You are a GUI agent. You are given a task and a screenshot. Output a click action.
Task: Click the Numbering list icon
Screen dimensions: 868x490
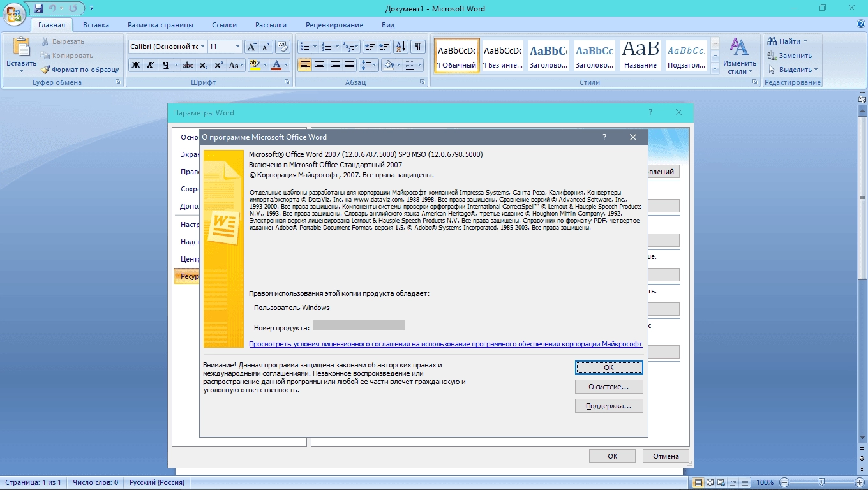pyautogui.click(x=327, y=47)
